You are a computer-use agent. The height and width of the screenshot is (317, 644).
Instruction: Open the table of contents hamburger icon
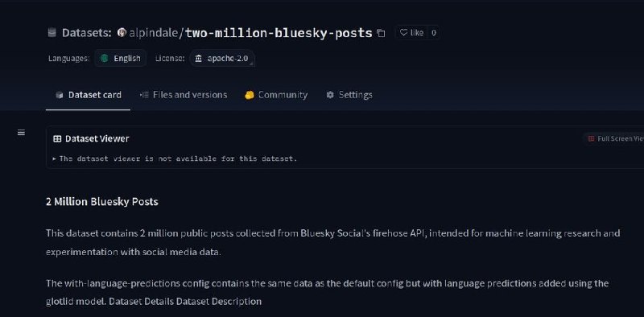(x=22, y=132)
